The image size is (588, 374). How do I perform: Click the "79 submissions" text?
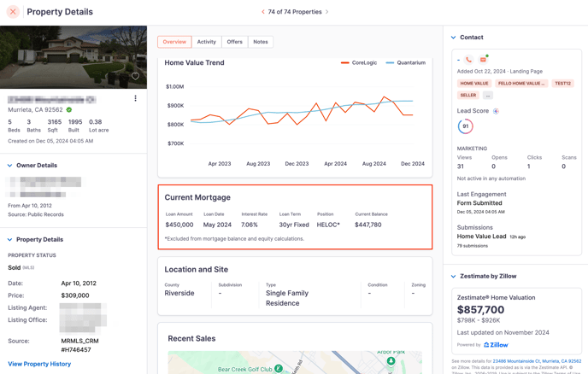pos(473,246)
